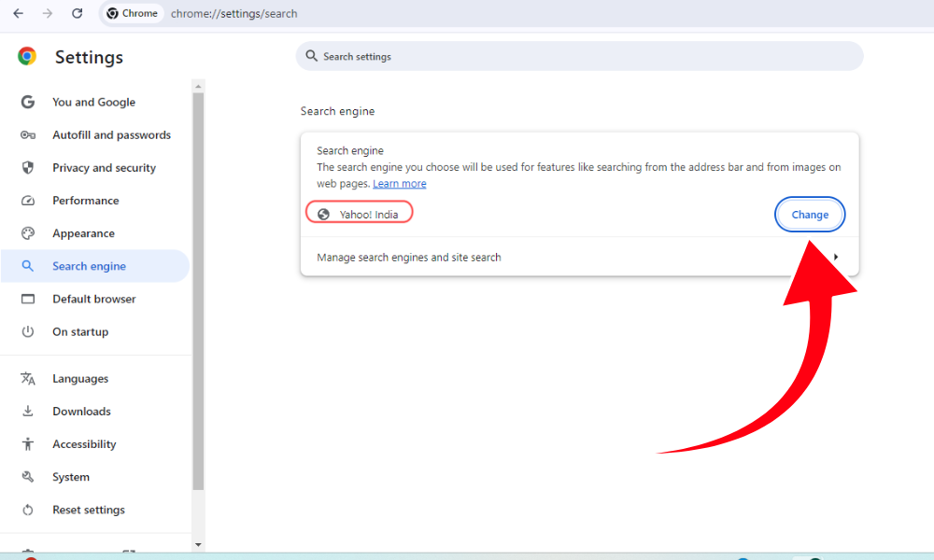Click the chrome://settings/search URL text
The image size is (934, 560).
[x=234, y=14]
